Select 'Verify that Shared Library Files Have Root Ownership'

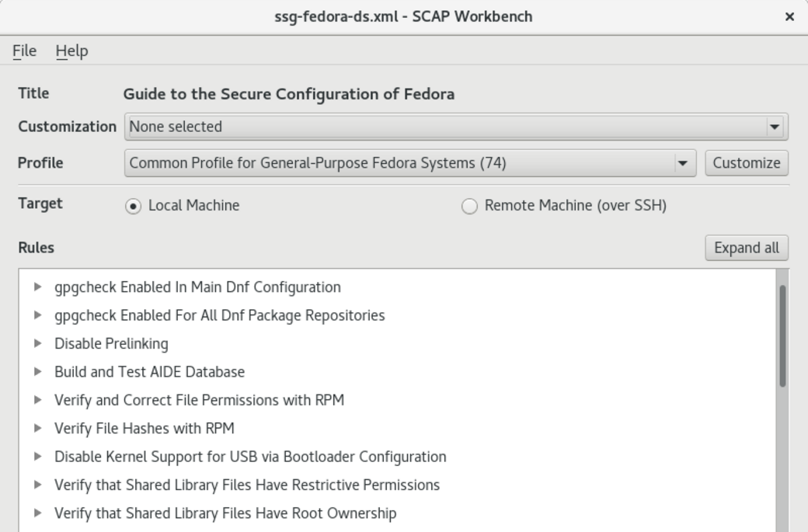click(x=226, y=514)
